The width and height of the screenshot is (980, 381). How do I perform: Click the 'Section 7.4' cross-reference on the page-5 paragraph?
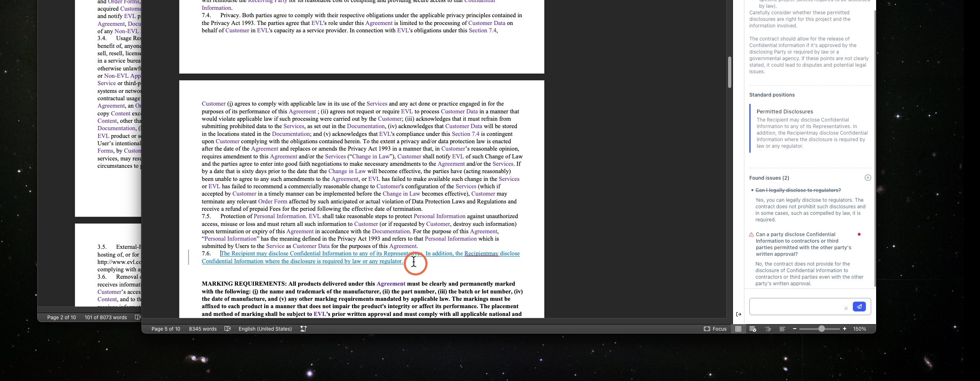[465, 134]
